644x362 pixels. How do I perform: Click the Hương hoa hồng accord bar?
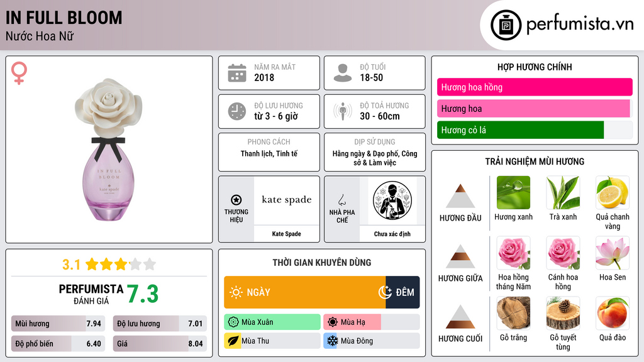[535, 87]
